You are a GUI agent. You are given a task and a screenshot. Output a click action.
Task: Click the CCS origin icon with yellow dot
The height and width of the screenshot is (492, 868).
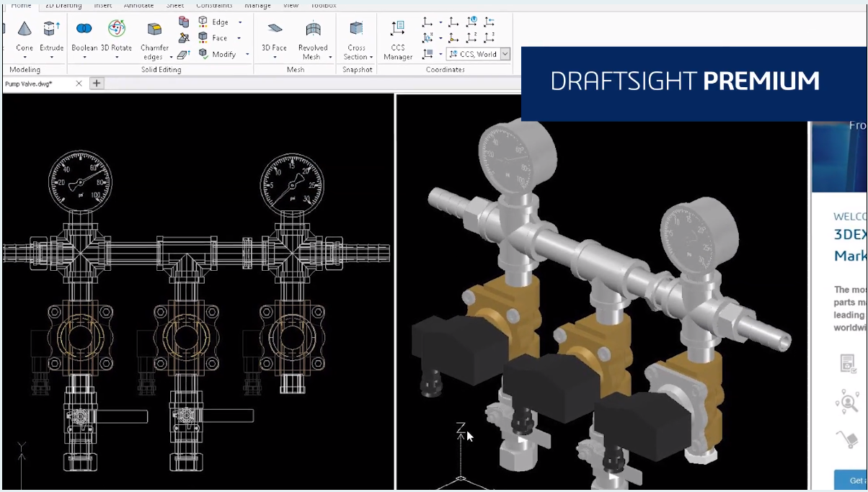point(453,37)
